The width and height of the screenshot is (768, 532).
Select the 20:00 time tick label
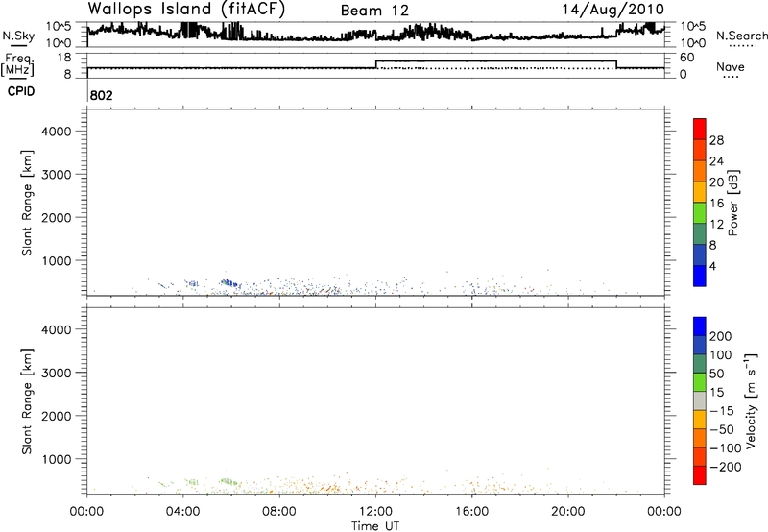click(x=568, y=512)
